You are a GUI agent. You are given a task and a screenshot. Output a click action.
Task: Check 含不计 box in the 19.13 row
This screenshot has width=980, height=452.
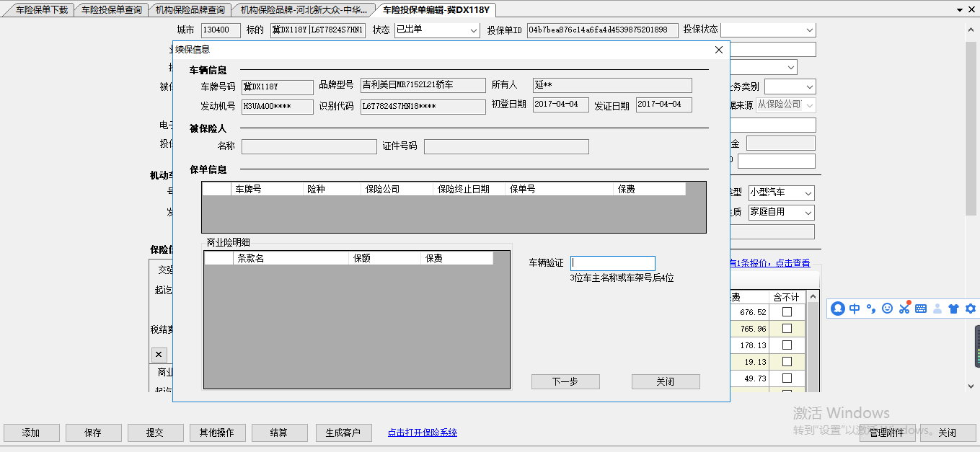pyautogui.click(x=787, y=362)
